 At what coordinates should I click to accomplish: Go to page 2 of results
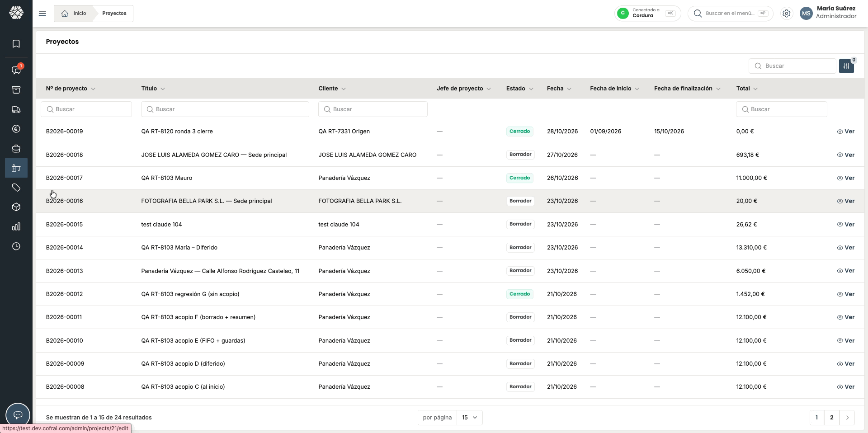pos(832,418)
